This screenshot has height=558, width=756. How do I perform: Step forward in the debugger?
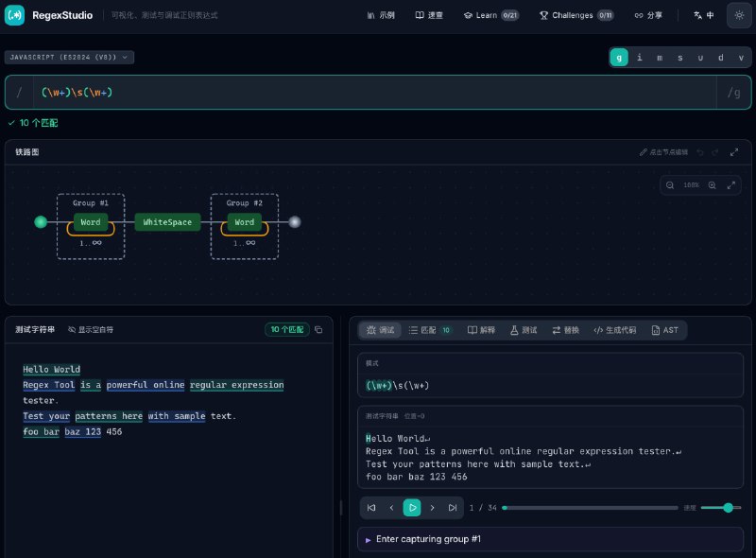coord(432,508)
